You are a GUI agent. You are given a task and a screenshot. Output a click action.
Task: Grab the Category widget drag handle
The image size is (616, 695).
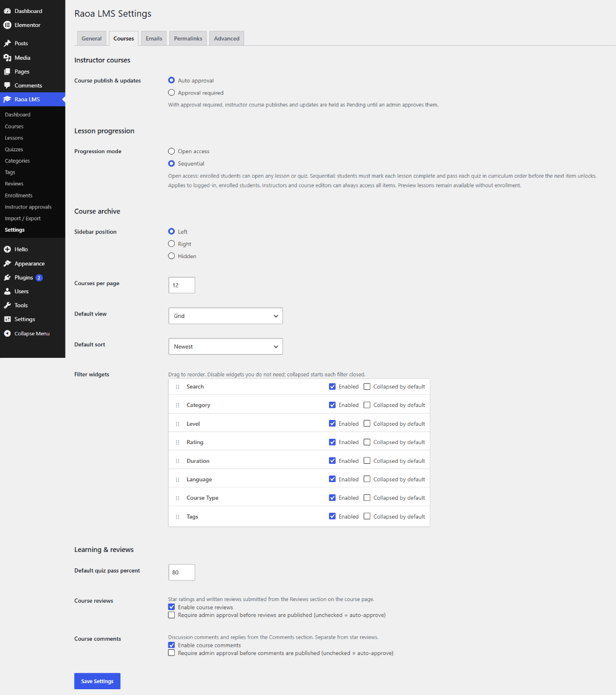(178, 406)
